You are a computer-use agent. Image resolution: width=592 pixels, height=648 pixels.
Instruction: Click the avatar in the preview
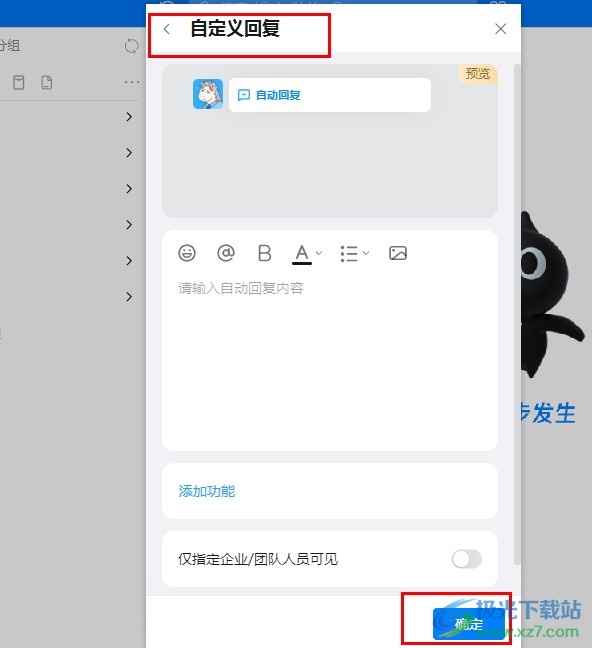click(x=208, y=94)
